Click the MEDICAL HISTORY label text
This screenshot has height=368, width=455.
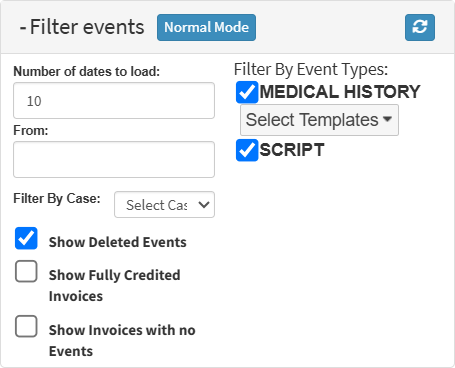click(340, 92)
